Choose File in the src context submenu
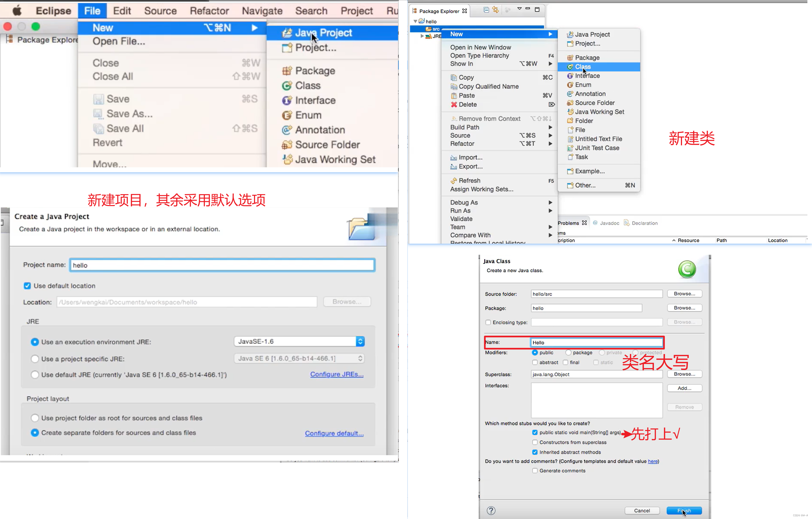812x519 pixels. point(599,130)
